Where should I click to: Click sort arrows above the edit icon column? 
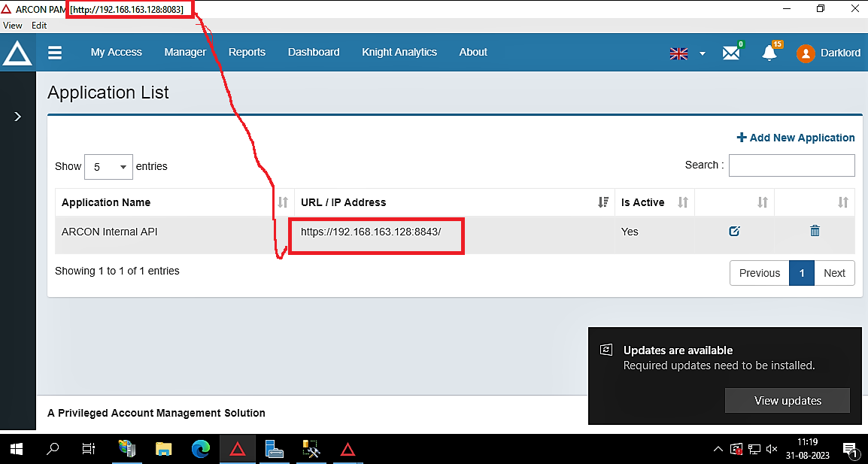tap(763, 202)
